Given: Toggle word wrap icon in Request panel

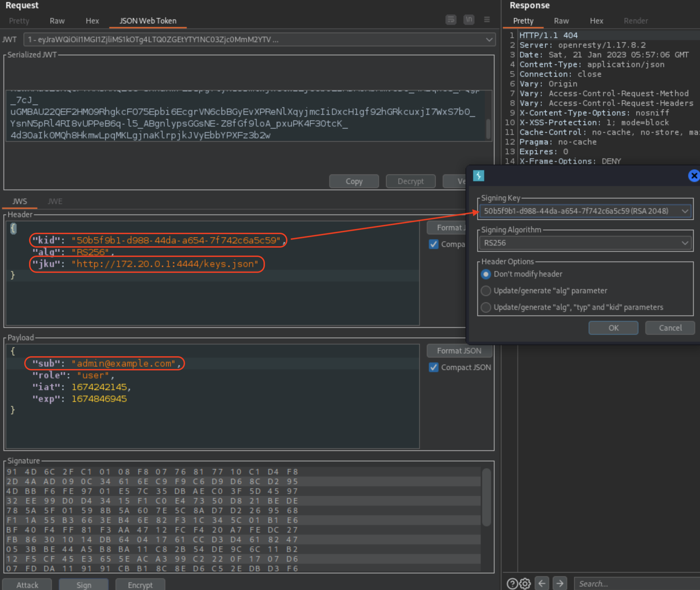Looking at the screenshot, I should [451, 20].
